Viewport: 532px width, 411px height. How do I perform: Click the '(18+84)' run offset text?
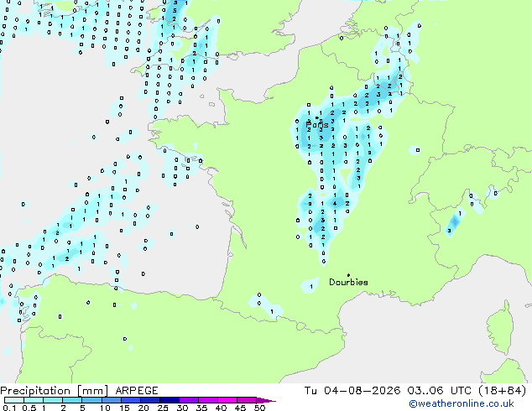(x=502, y=391)
